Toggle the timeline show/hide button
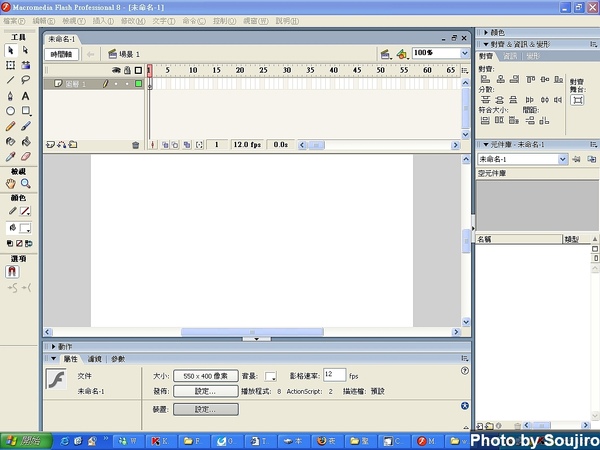 pyautogui.click(x=62, y=54)
